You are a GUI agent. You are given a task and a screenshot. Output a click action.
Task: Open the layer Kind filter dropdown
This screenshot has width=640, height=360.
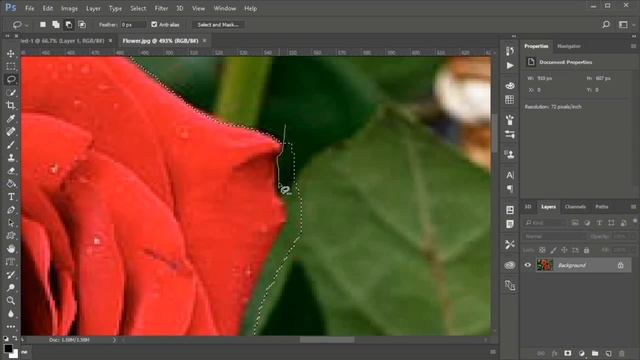pyautogui.click(x=545, y=222)
